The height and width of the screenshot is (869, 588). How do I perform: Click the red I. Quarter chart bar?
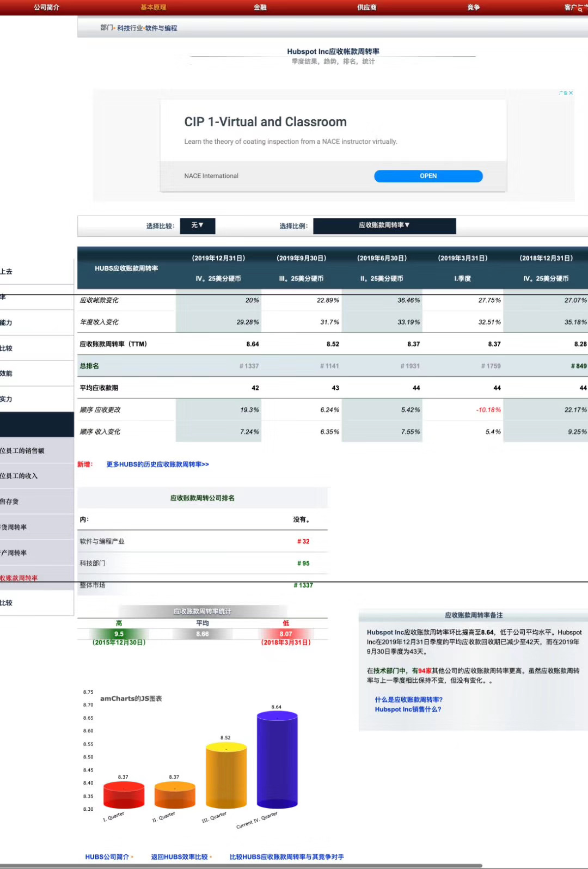click(124, 795)
